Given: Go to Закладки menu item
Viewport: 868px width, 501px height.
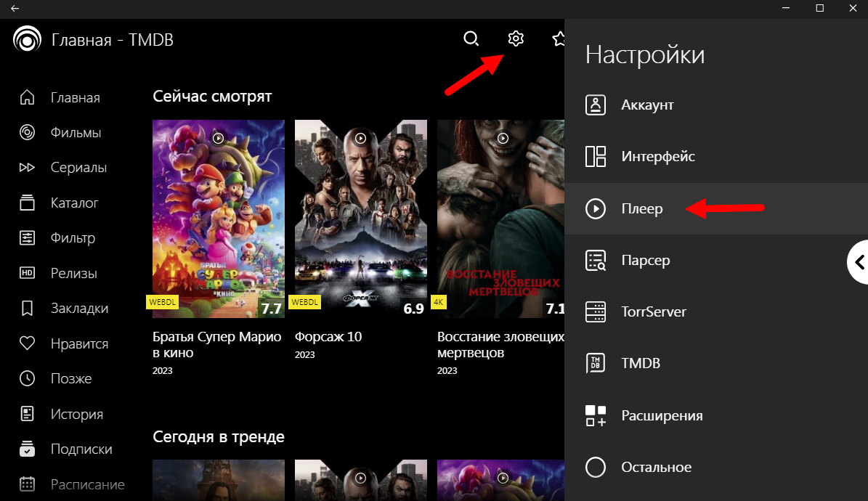Looking at the screenshot, I should [79, 309].
